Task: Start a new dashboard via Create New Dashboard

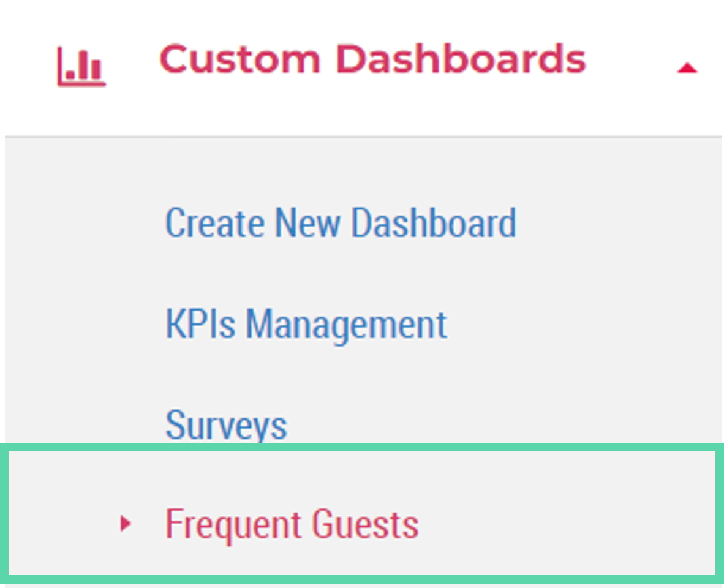Action: click(341, 222)
